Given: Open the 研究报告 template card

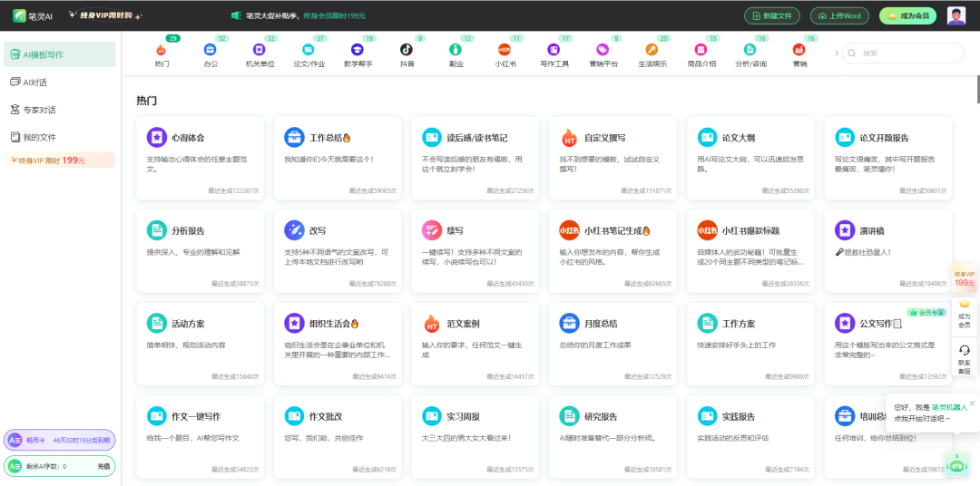Looking at the screenshot, I should [613, 437].
